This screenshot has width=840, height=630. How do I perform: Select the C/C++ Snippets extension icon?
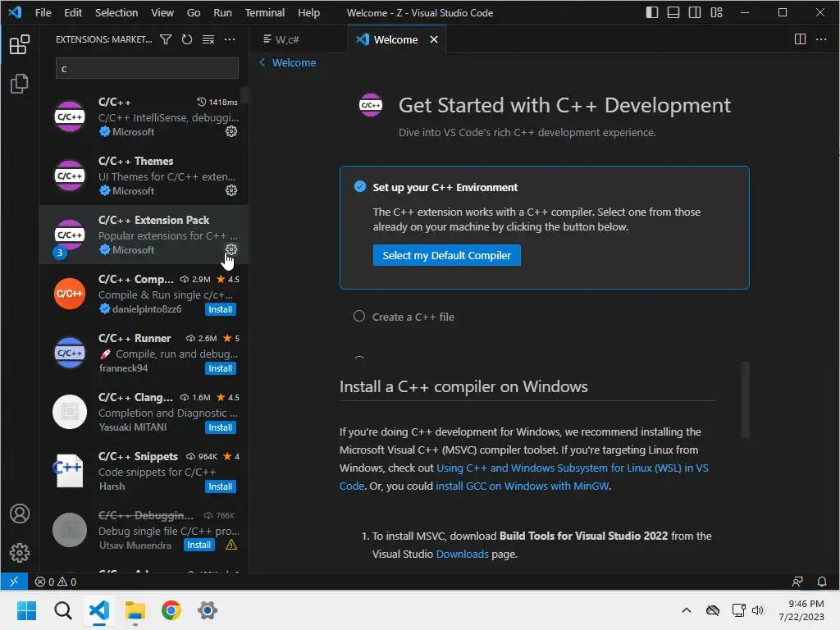(x=70, y=470)
